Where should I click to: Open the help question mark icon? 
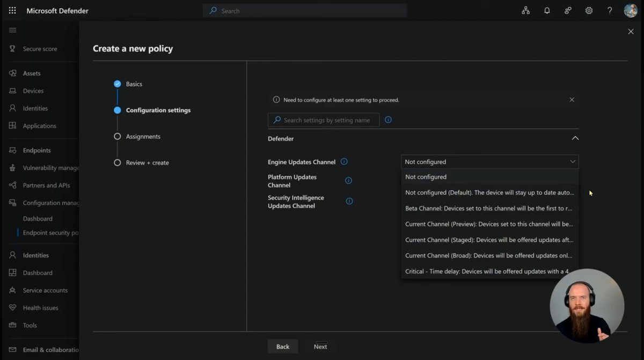click(x=610, y=11)
